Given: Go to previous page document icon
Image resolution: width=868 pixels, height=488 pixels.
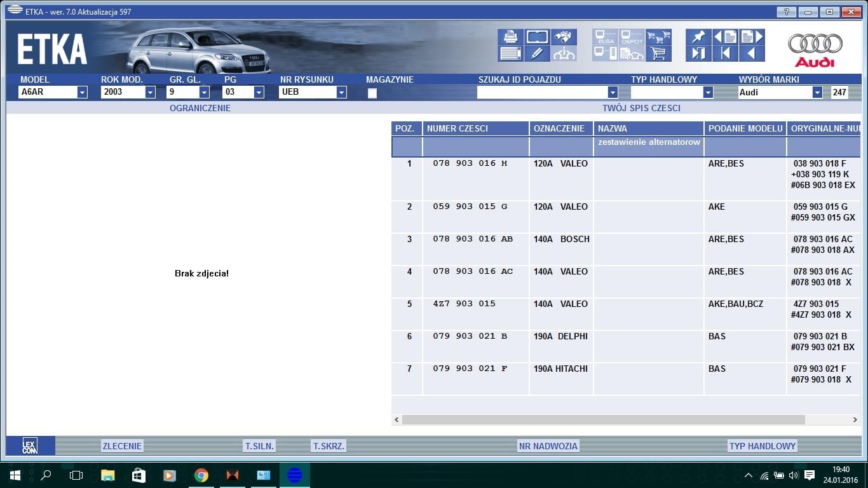Looking at the screenshot, I should [725, 37].
